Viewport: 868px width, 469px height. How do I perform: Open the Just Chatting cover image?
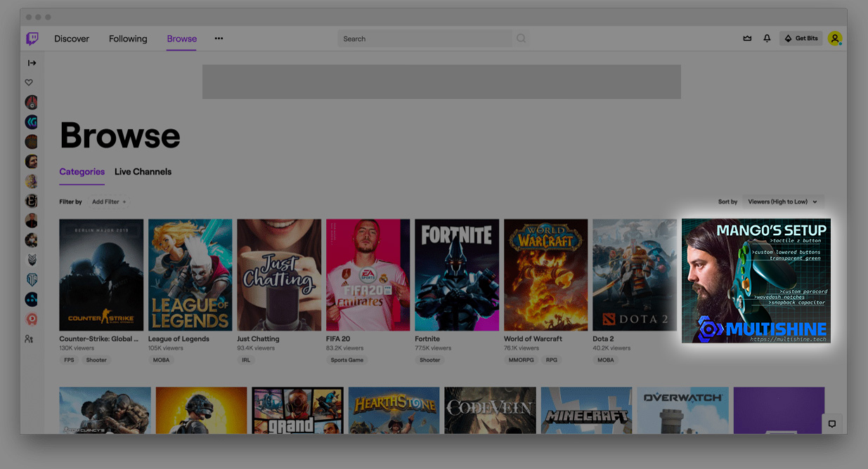[x=279, y=275]
